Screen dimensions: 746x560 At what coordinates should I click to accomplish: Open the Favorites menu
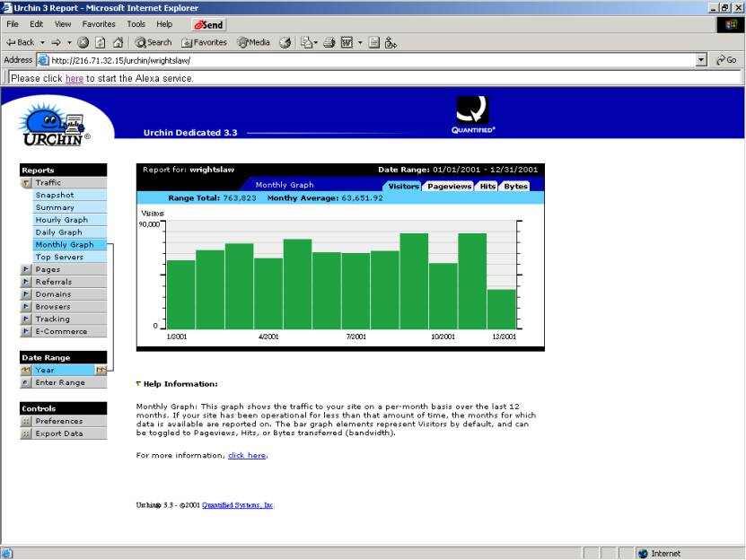[98, 24]
